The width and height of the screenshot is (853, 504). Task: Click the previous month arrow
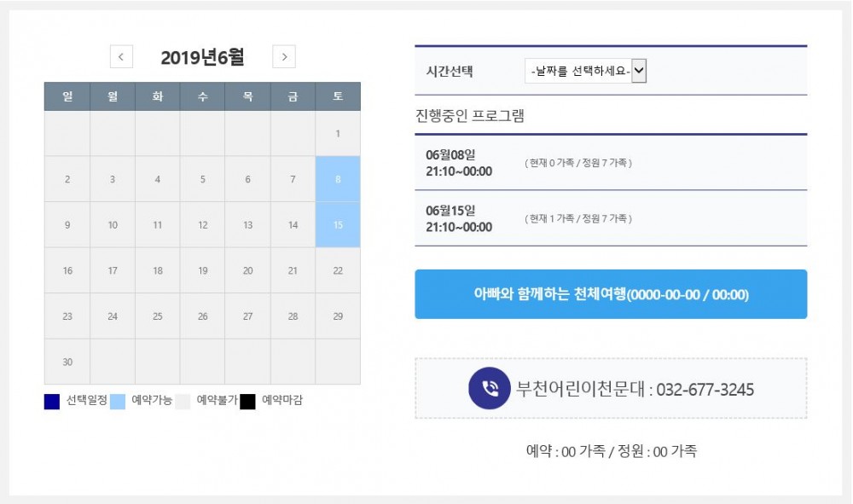click(121, 56)
